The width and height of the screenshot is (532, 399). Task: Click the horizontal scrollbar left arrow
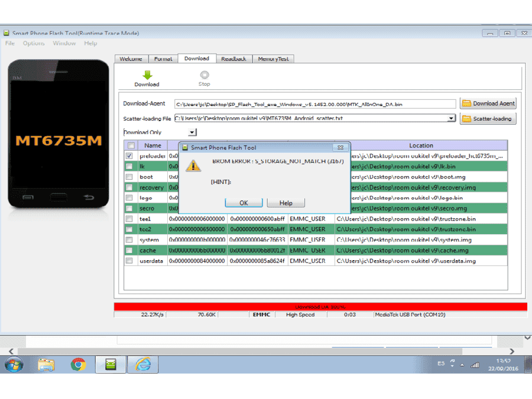coord(11,351)
